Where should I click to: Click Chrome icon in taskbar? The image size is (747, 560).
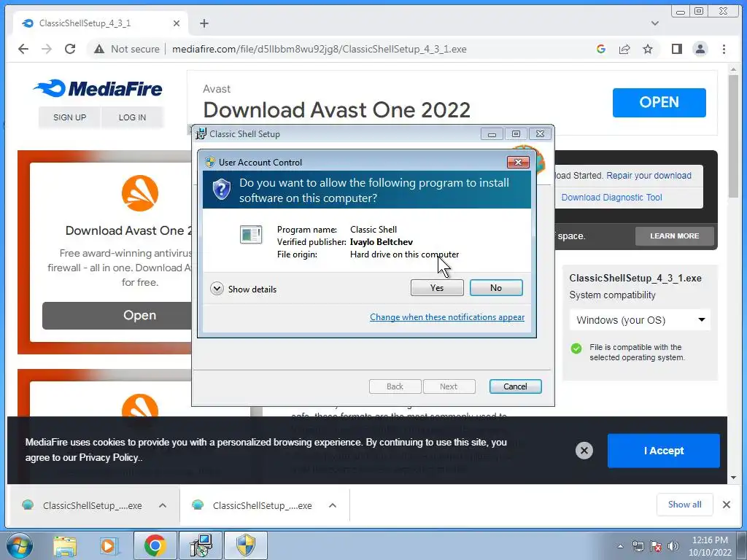tap(155, 545)
